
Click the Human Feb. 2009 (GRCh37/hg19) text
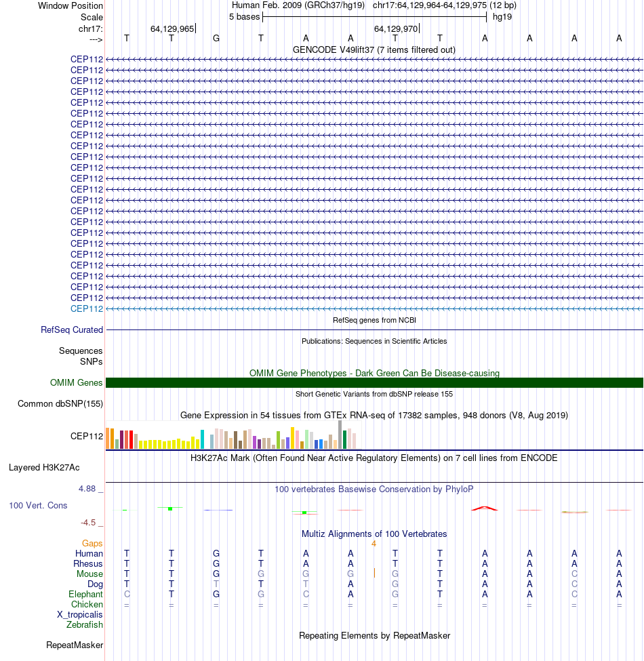(x=298, y=5)
